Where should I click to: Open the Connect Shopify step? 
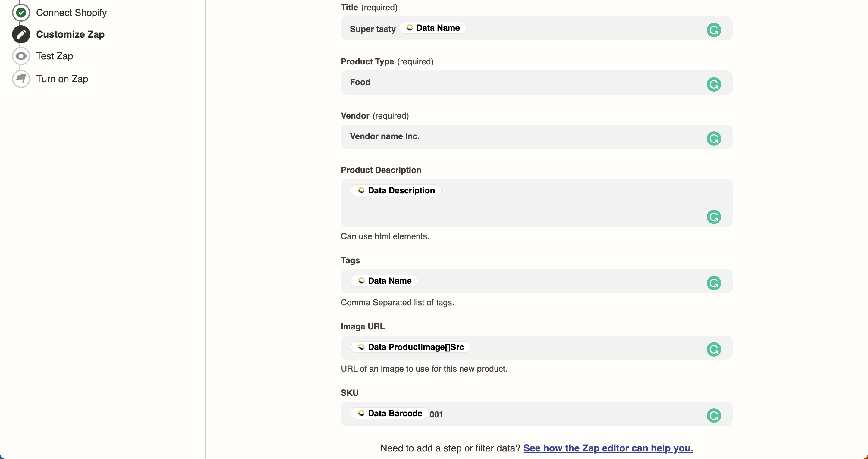coord(71,13)
